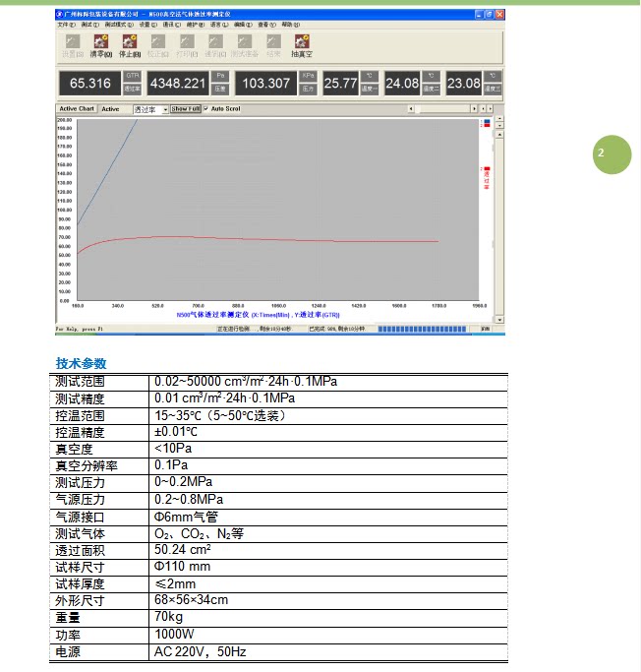Screen dimensions: 641x672
Task: Click the 抽真空 (vacuum) toolbar icon
Action: tap(302, 41)
